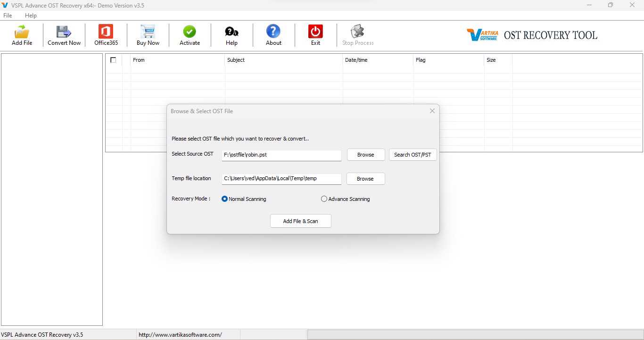Click Browse for Temp file location

click(365, 179)
